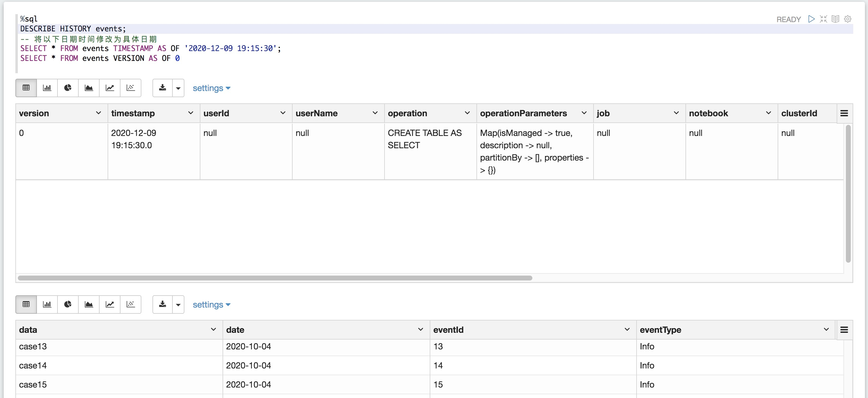Open the eventType column menu
The image size is (868, 398).
tap(826, 329)
